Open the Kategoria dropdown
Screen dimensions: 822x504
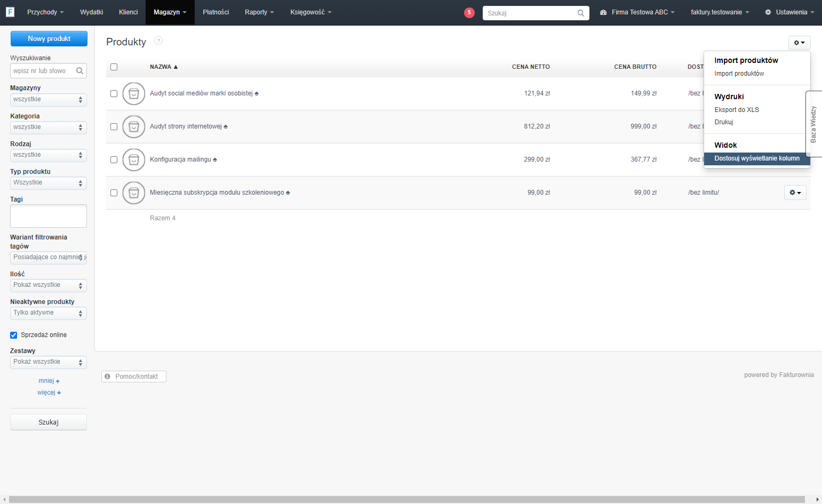49,127
